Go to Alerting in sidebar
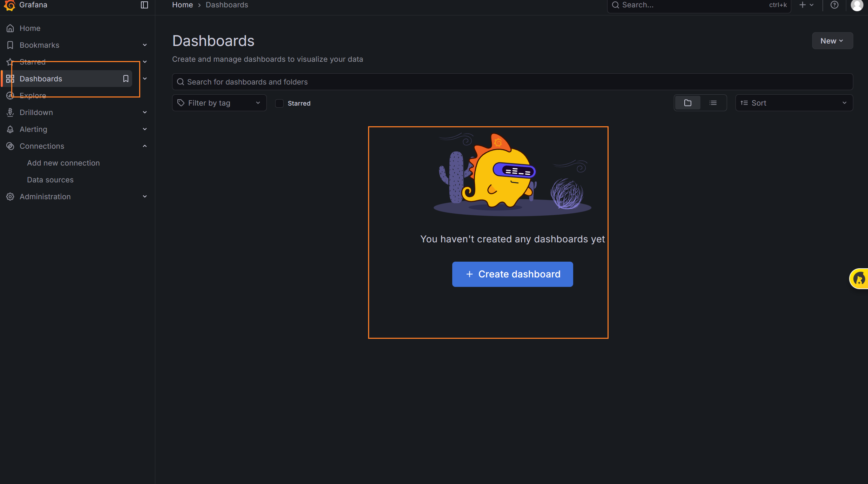 [x=33, y=129]
